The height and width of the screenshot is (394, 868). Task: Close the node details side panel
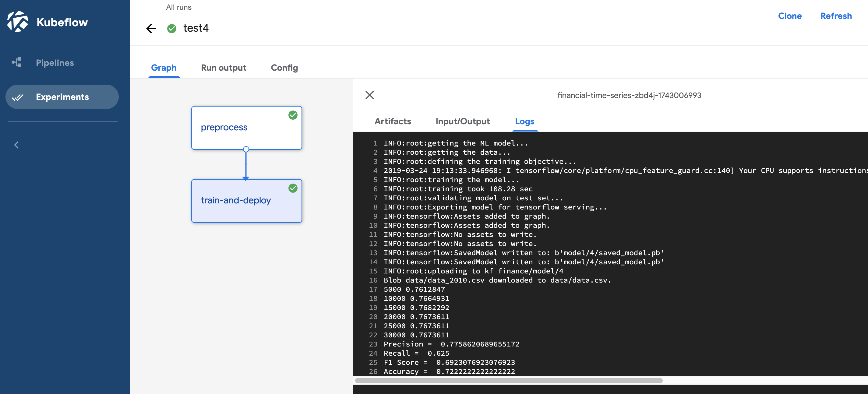[x=370, y=95]
